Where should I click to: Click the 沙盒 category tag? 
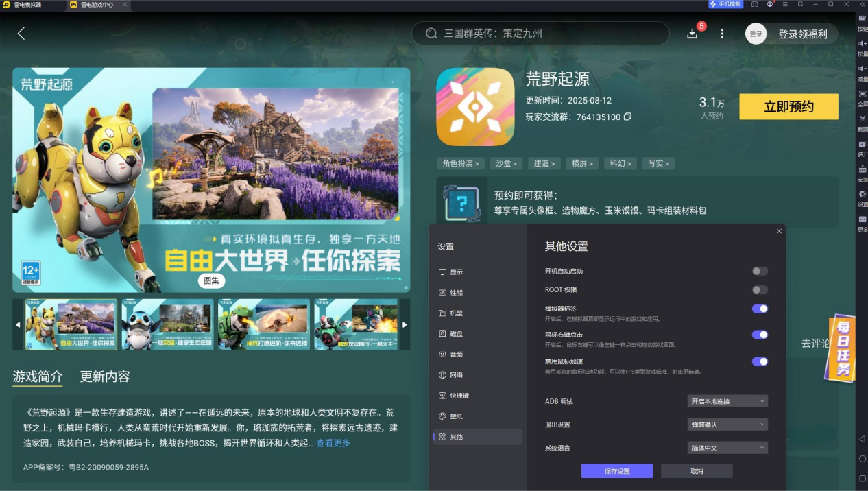(x=505, y=163)
